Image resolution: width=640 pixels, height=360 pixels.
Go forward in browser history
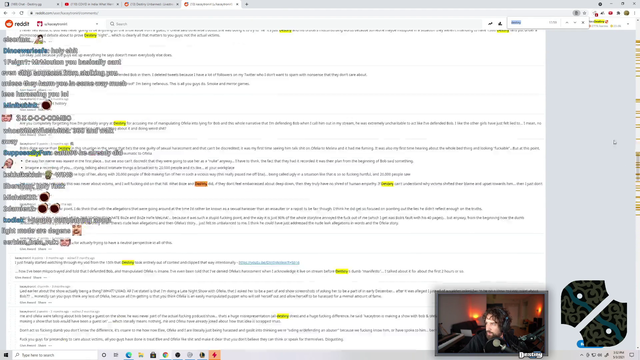pos(13,13)
